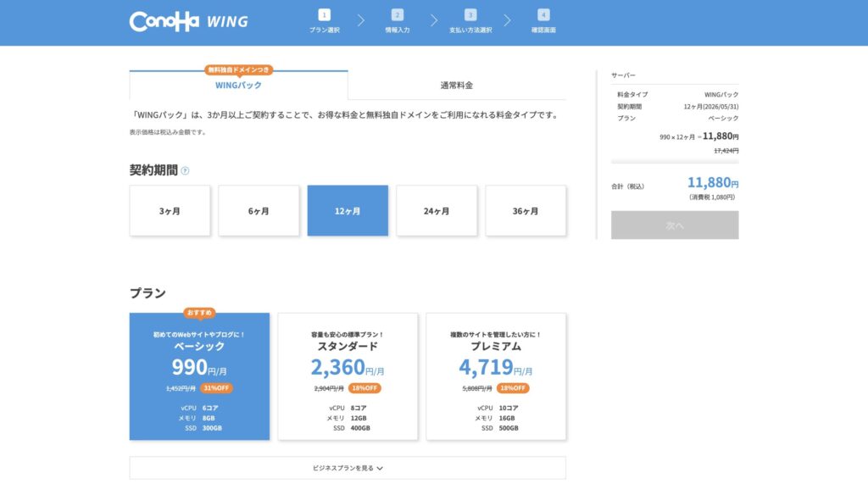Screen dimensions: 868x495
Task: Click the step 2 情報入力 indicator
Action: point(398,21)
